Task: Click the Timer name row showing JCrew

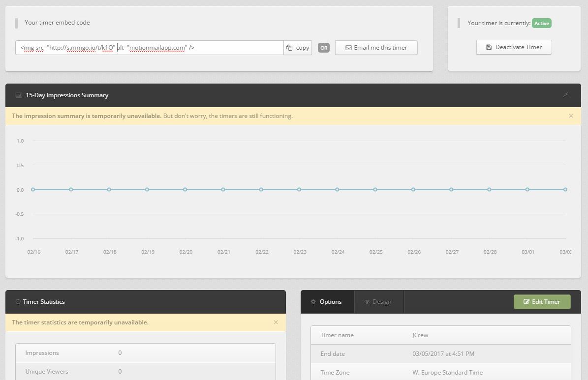Action: click(440, 335)
